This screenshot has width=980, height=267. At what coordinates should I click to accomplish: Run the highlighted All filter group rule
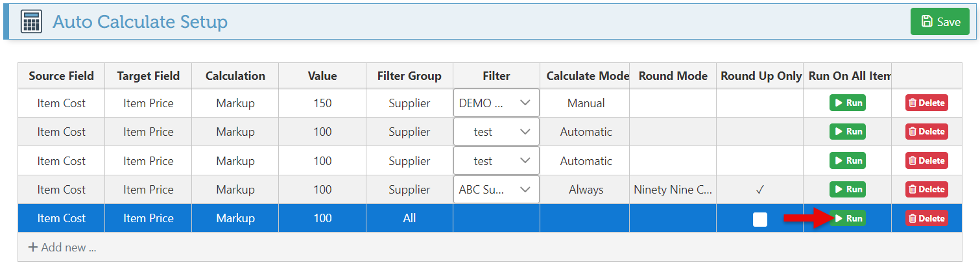847,219
